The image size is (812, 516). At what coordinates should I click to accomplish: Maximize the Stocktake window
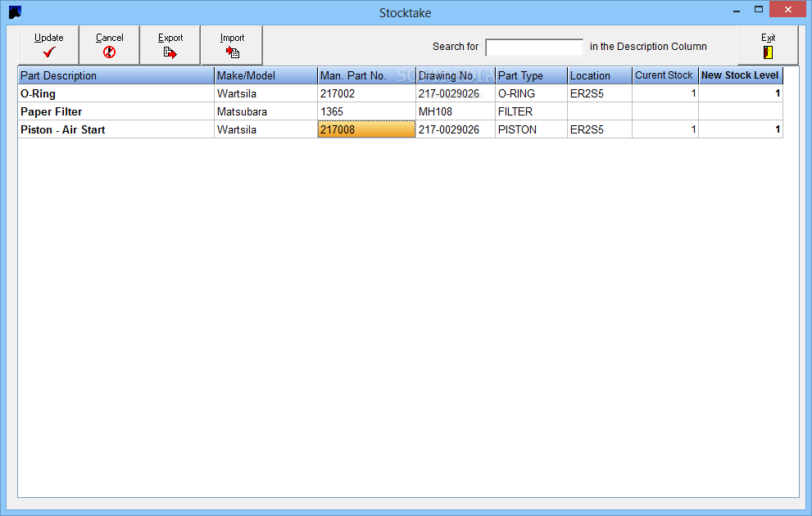(x=759, y=10)
